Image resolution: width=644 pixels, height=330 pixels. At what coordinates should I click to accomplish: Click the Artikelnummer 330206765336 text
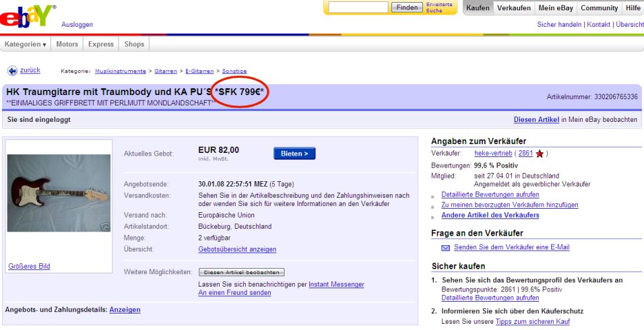click(x=592, y=97)
